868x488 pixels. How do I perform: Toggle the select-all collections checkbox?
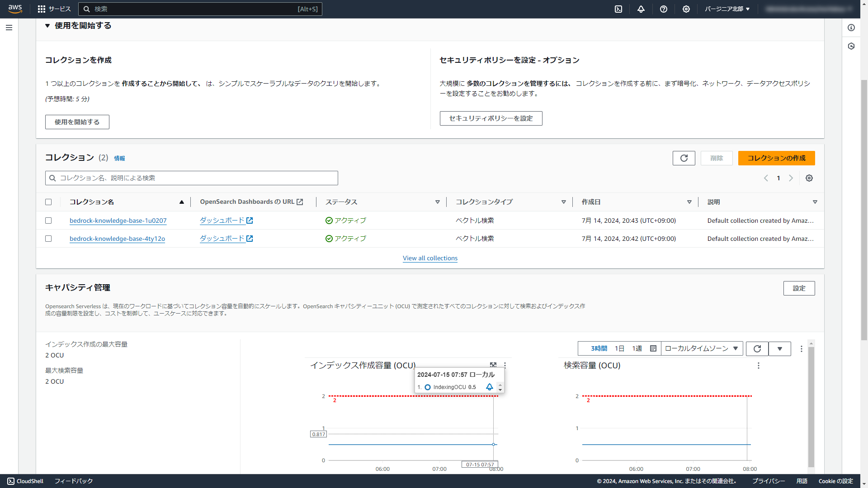pos(48,202)
